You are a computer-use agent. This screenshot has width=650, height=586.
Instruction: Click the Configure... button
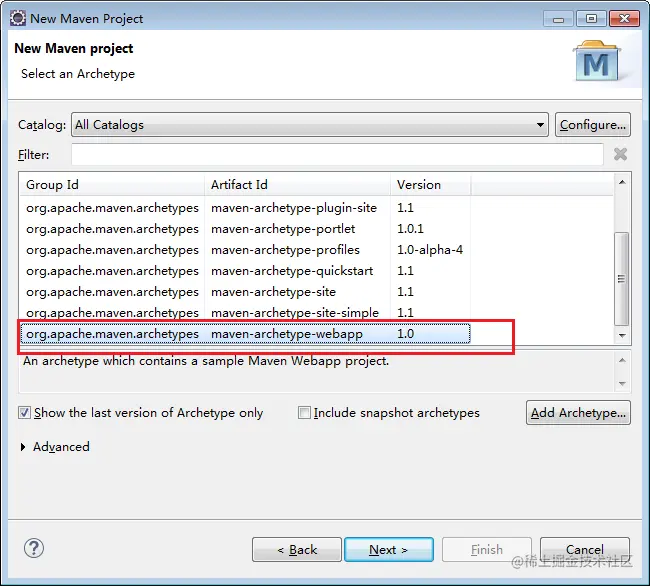[593, 124]
